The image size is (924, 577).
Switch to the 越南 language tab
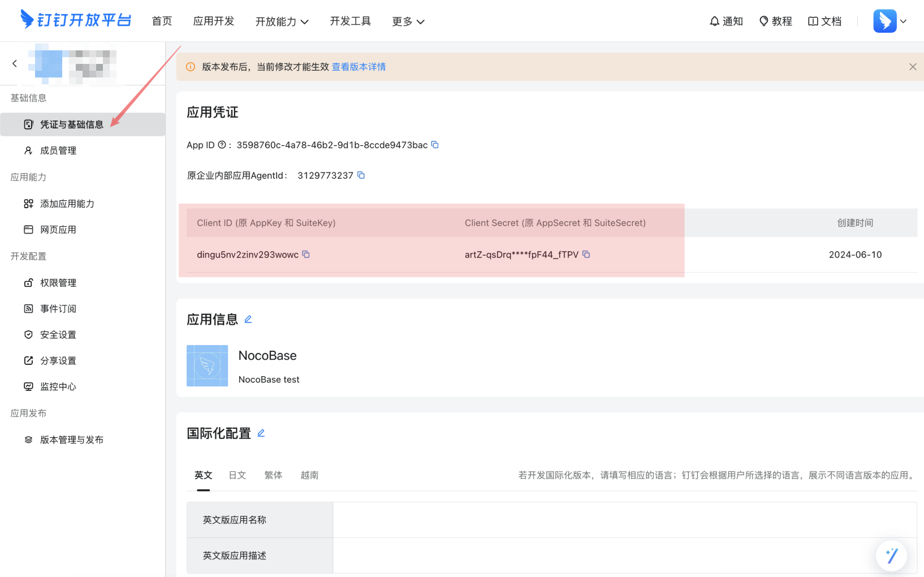coord(309,475)
